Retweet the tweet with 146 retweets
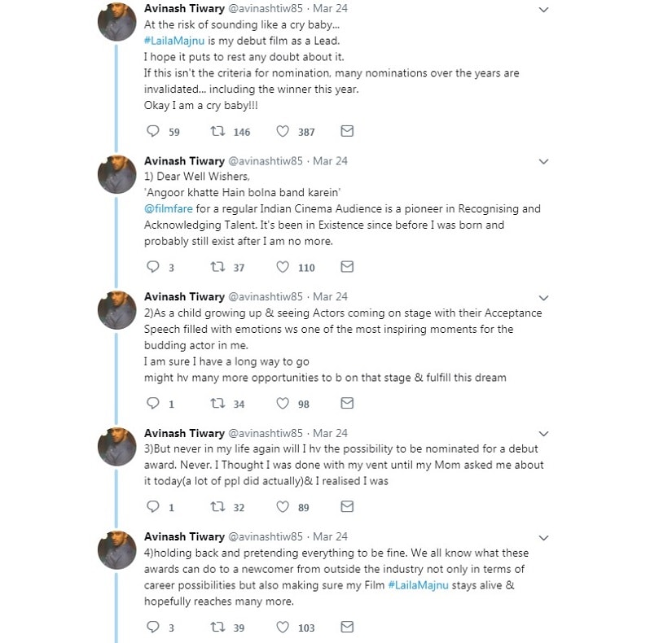This screenshot has height=643, width=672. tap(217, 131)
